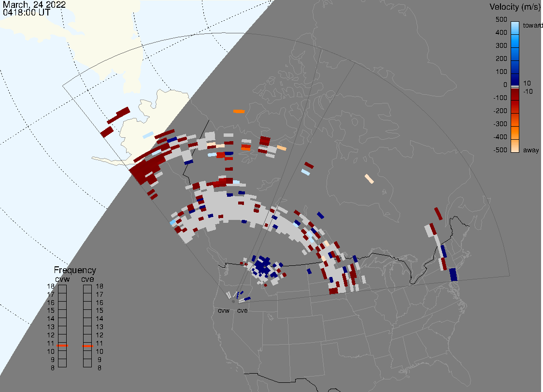The height and width of the screenshot is (392, 543).
Task: Click the -200 tick label on velocity scale
Action: [500, 111]
